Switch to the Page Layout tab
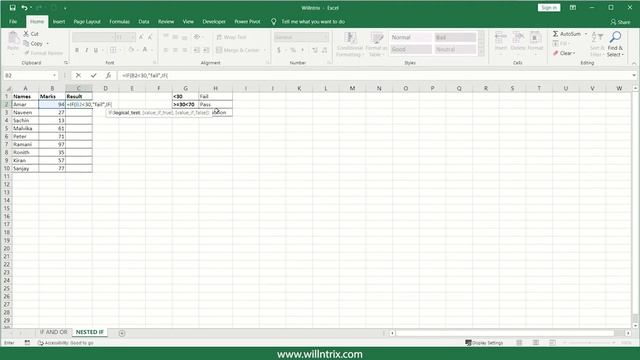This screenshot has width=640, height=360. coord(87,22)
